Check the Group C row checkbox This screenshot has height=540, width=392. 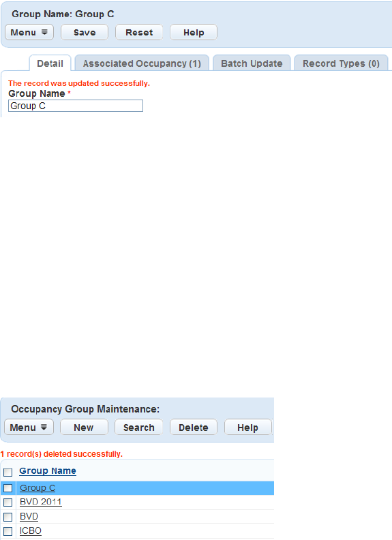pyautogui.click(x=8, y=488)
